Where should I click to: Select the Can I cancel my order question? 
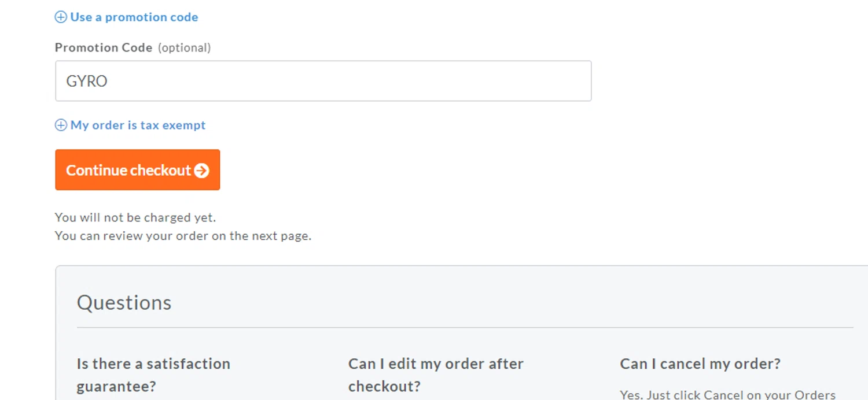click(700, 364)
